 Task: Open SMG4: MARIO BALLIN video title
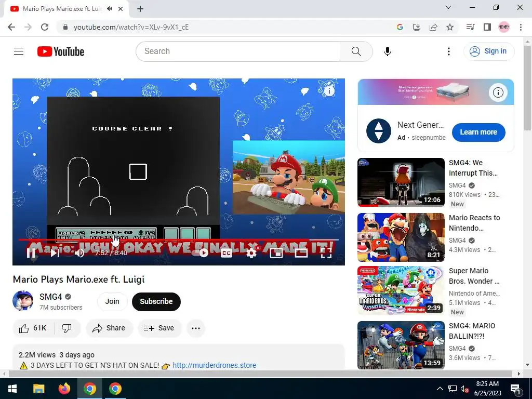[472, 331]
